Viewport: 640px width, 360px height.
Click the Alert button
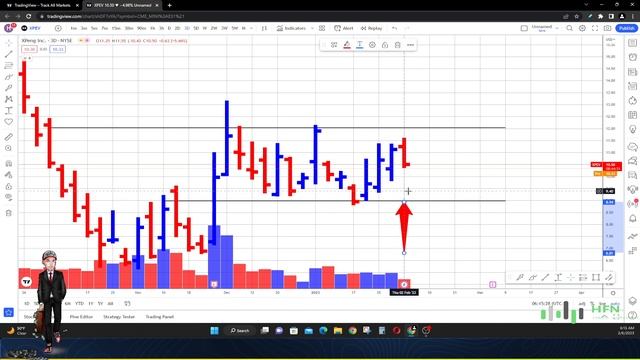pos(344,28)
